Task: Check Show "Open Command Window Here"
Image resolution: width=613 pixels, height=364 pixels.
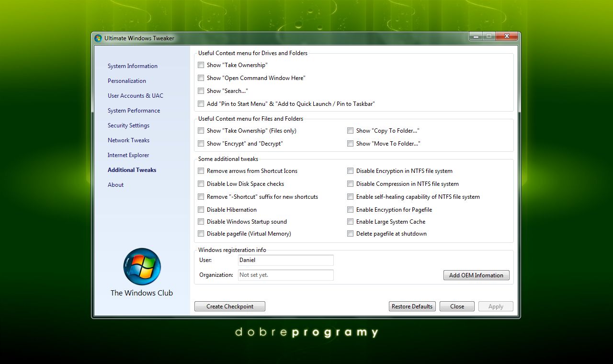Action: coord(201,78)
